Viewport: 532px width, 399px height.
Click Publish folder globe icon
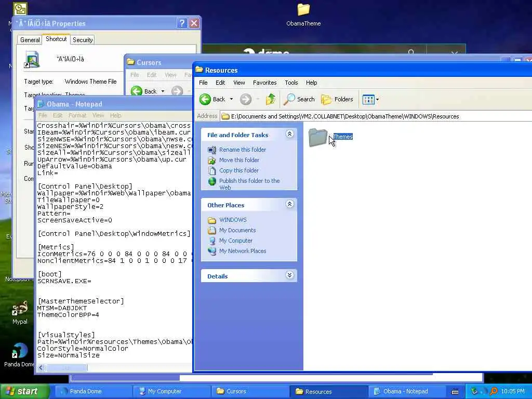212,181
